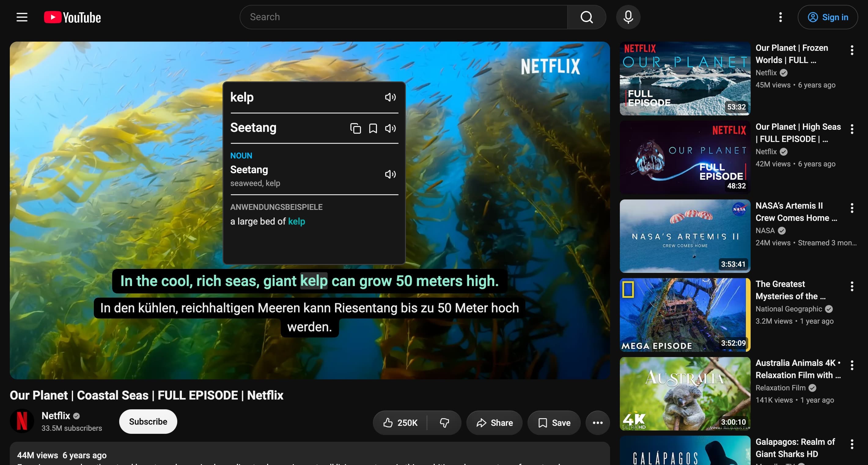Open options for the Australia Animals 4K video
This screenshot has width=868, height=465.
tap(852, 365)
